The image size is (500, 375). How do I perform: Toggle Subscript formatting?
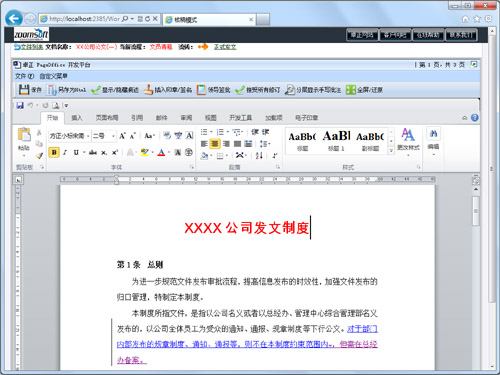coord(104,153)
